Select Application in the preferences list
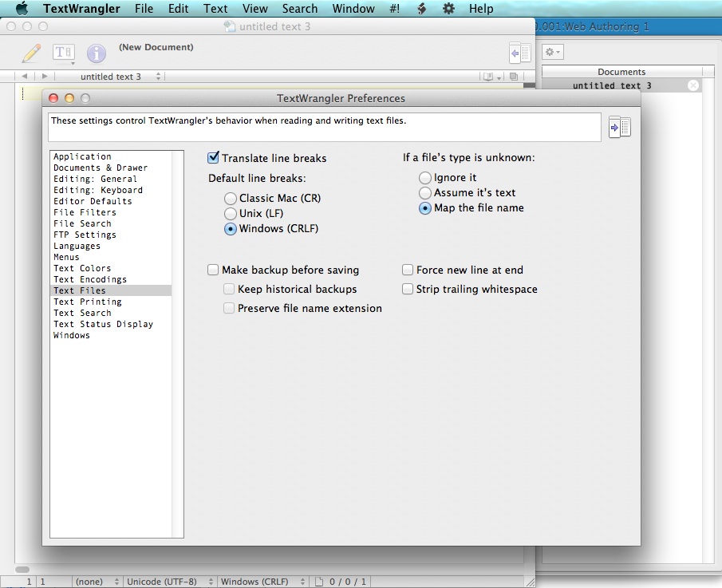Image resolution: width=722 pixels, height=588 pixels. point(111,156)
